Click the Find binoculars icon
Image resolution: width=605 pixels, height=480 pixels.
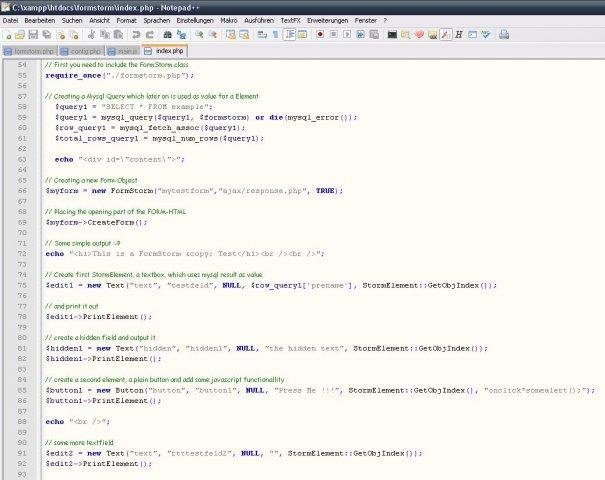pos(166,34)
